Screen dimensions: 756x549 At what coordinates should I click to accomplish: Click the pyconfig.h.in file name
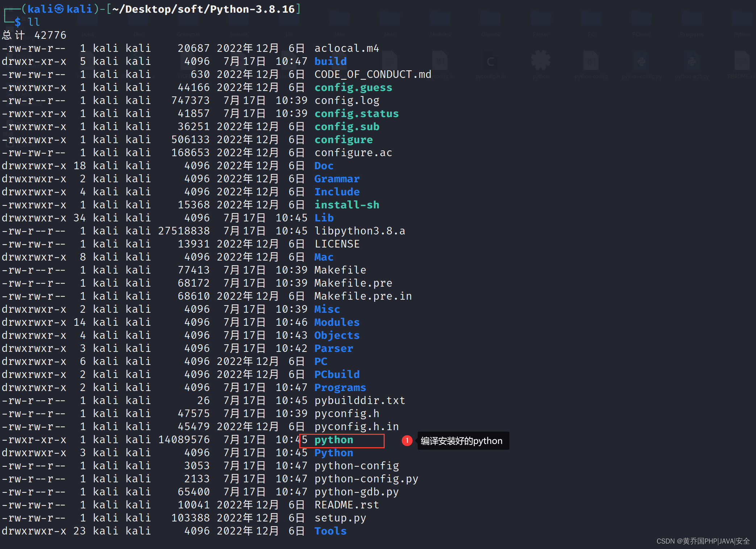(x=356, y=427)
